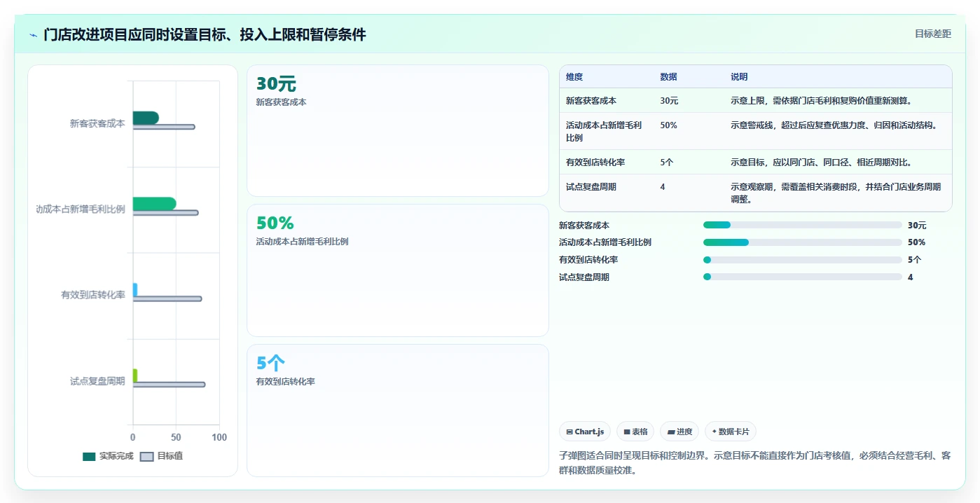Click the 活动成本占新增毛利比例 label in progress list
980x503 pixels.
click(605, 242)
